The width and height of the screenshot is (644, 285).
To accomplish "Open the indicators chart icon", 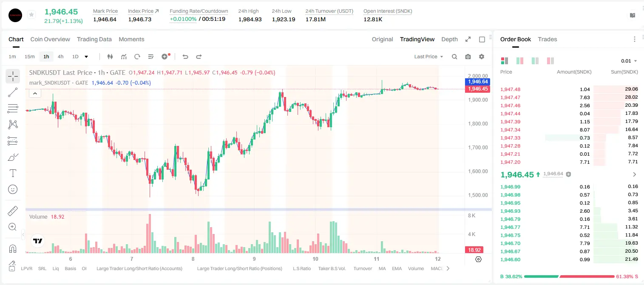I will (x=124, y=57).
